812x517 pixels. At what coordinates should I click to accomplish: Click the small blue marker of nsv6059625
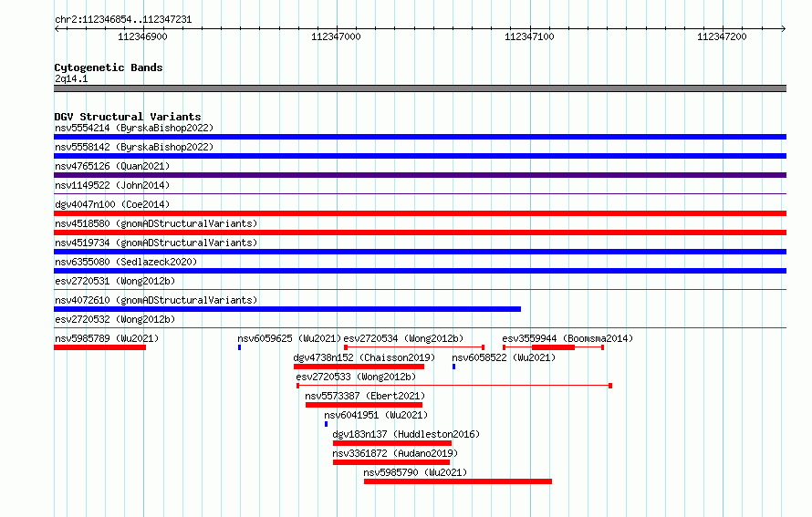(239, 347)
